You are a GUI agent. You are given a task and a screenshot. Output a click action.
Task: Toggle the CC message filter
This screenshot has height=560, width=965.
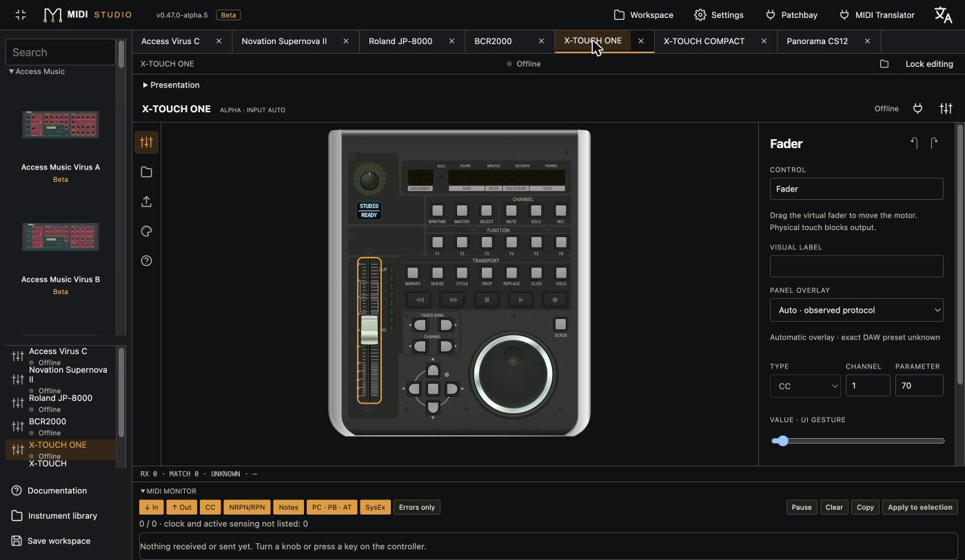(x=210, y=507)
